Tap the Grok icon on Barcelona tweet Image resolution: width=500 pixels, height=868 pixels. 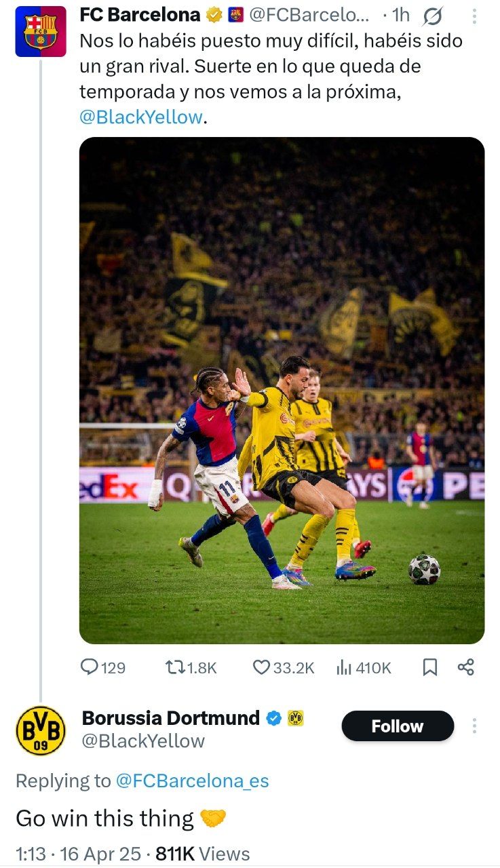click(x=433, y=15)
